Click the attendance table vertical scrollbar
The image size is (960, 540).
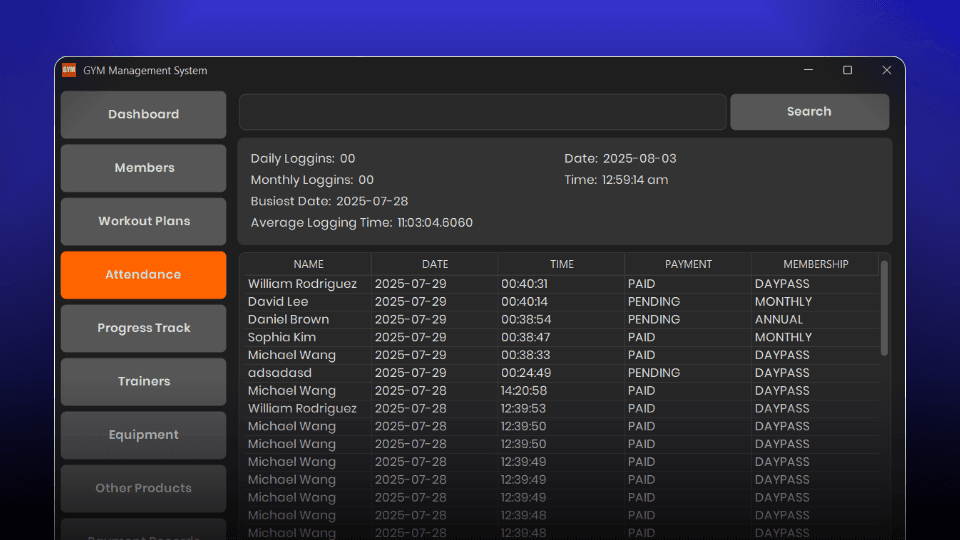(884, 308)
